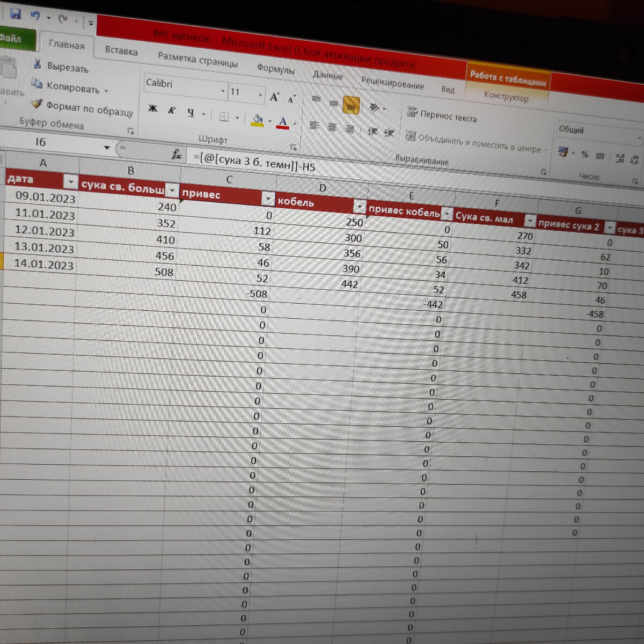Open the Calibri font name dropdown
644x644 pixels.
coord(223,91)
